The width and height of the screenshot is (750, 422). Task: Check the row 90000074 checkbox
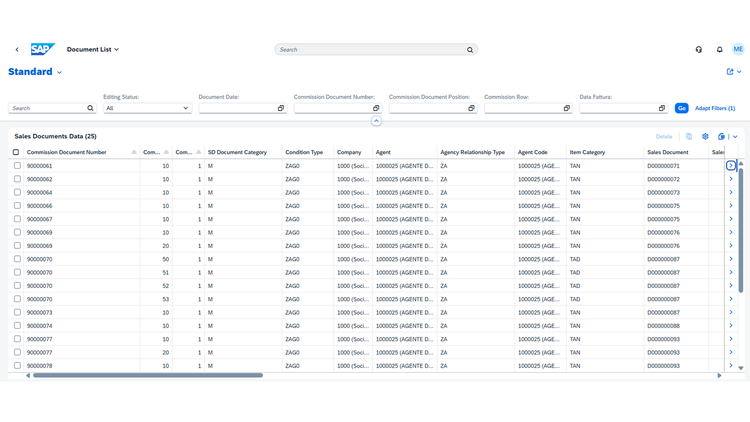[17, 326]
